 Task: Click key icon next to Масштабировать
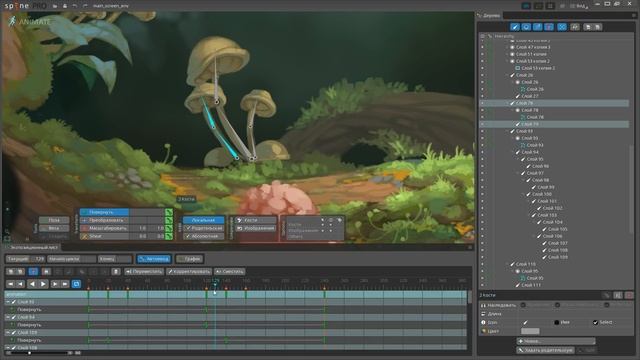pyautogui.click(x=169, y=228)
